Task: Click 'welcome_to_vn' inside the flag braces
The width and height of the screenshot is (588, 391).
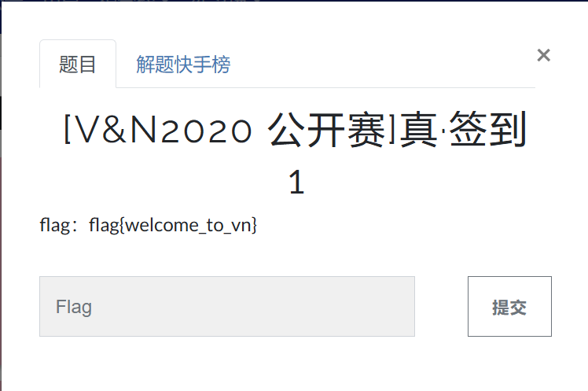Action: click(188, 226)
